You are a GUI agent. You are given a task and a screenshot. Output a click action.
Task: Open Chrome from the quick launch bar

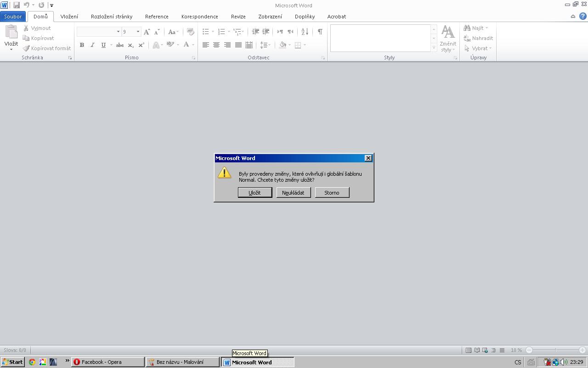pos(32,362)
